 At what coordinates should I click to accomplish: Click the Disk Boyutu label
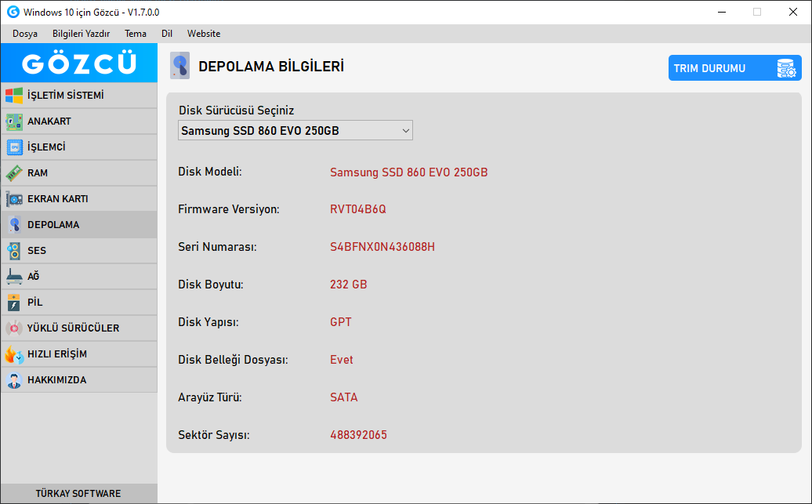click(211, 285)
